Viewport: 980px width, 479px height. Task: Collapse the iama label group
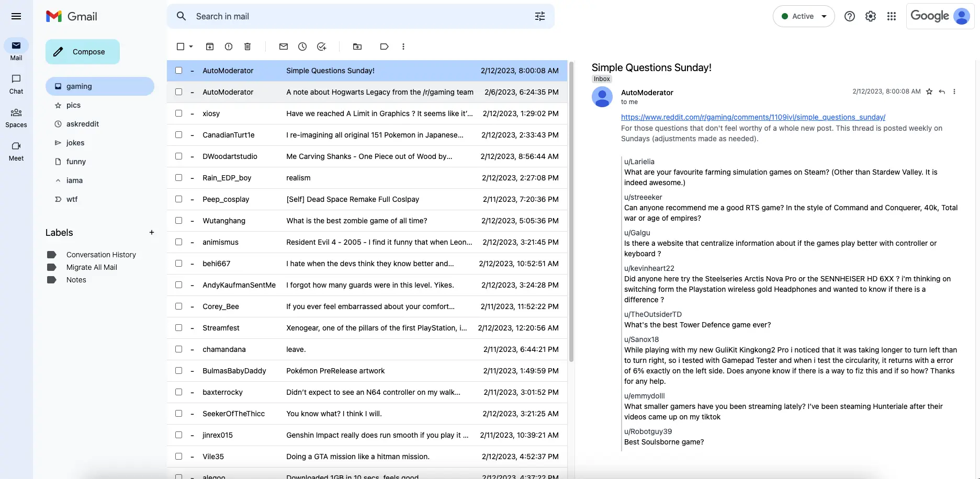pos(58,180)
